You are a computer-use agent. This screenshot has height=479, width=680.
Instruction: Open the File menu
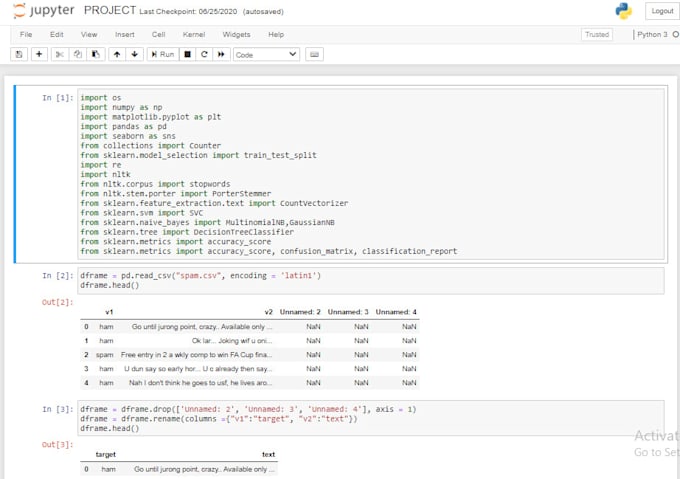[x=26, y=34]
